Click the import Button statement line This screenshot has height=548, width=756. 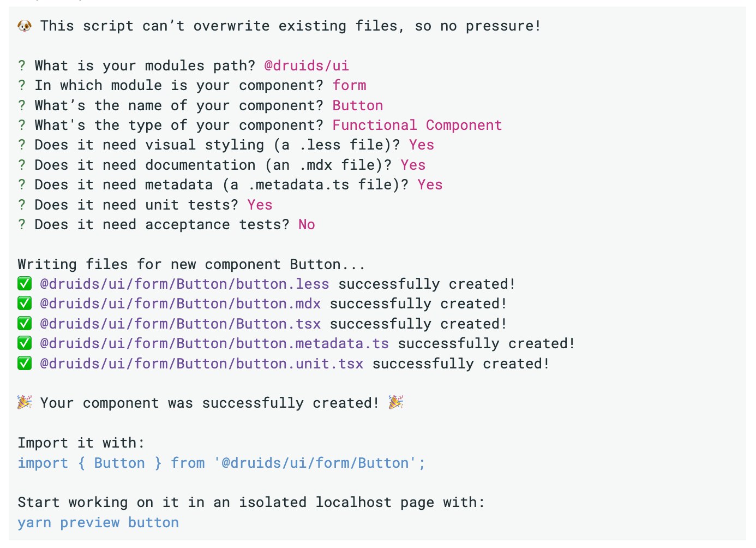coord(221,463)
